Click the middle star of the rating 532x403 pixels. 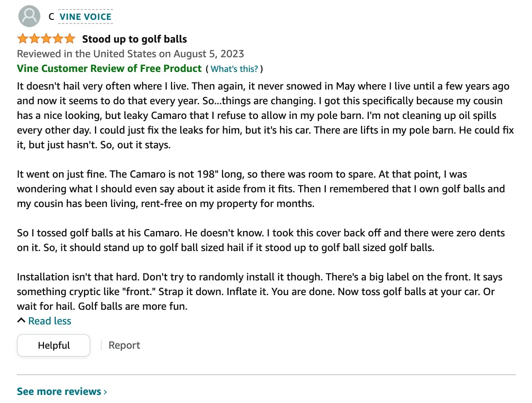46,39
